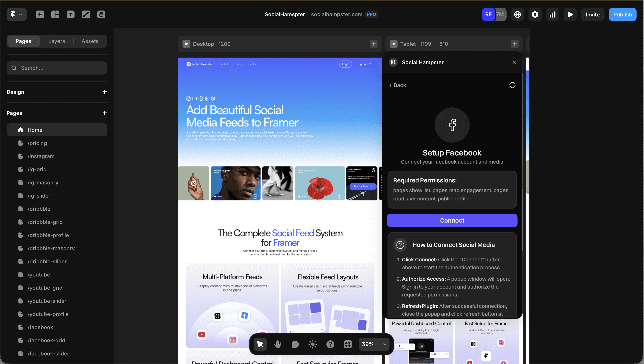Open the Framer main menu dropdown
This screenshot has width=644, height=364.
tap(16, 14)
